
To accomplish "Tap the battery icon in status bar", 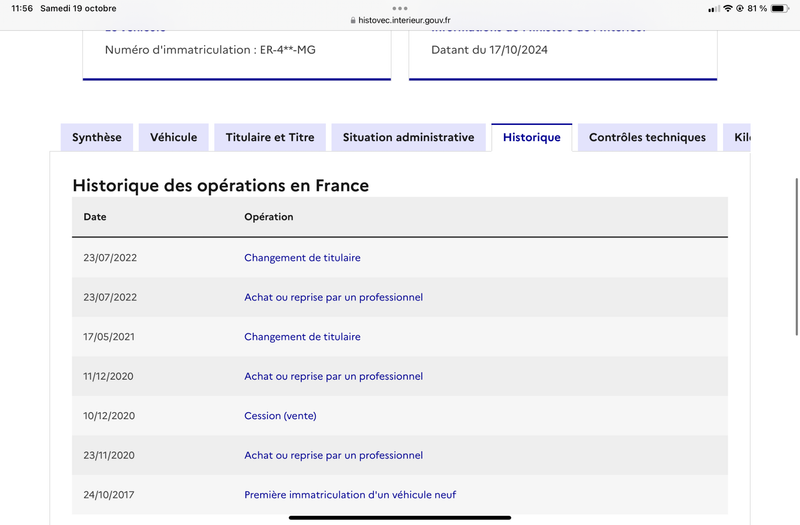I will tap(780, 8).
